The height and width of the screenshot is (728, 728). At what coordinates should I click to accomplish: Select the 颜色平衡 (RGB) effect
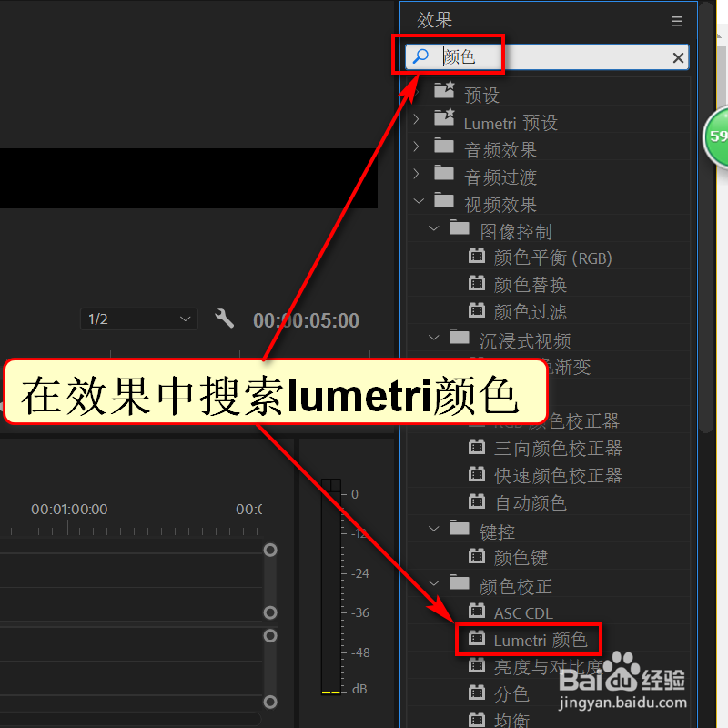coord(552,258)
